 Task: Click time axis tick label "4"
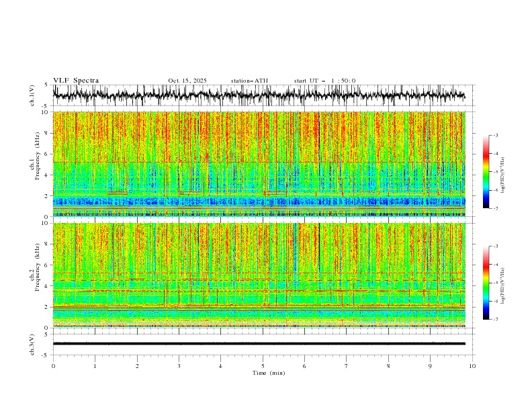click(x=220, y=366)
